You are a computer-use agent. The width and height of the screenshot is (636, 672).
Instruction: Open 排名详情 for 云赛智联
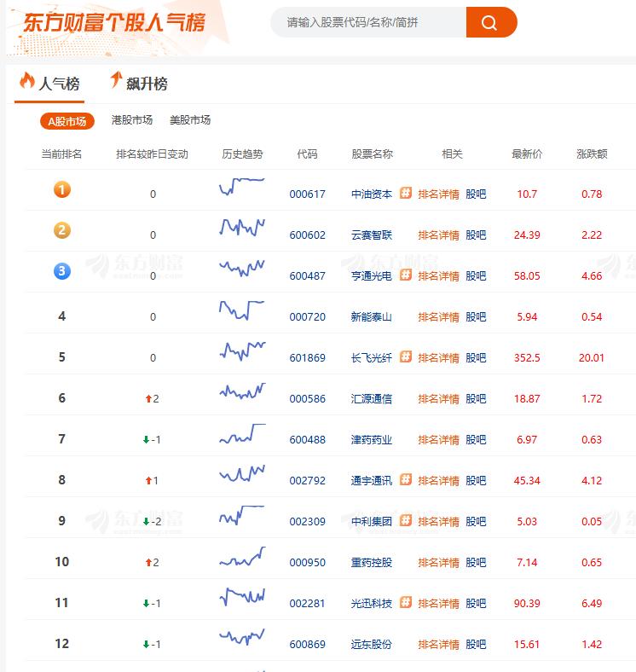[x=438, y=235]
